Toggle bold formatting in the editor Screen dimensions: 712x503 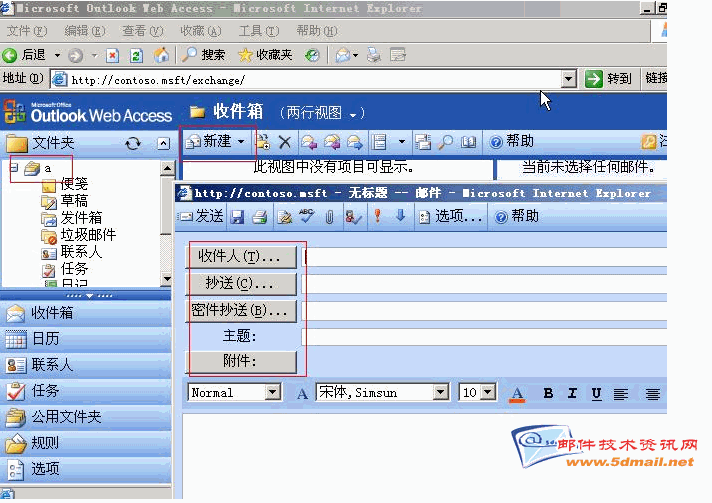(x=548, y=393)
